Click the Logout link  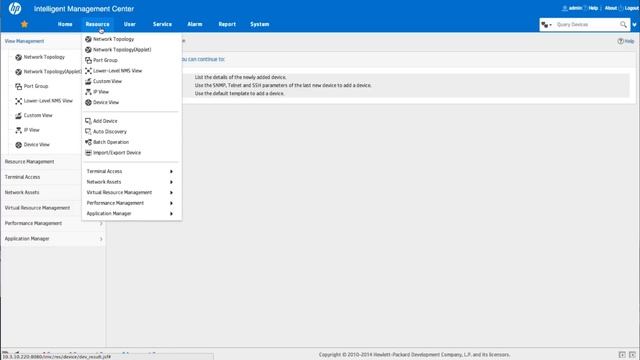pyautogui.click(x=631, y=8)
